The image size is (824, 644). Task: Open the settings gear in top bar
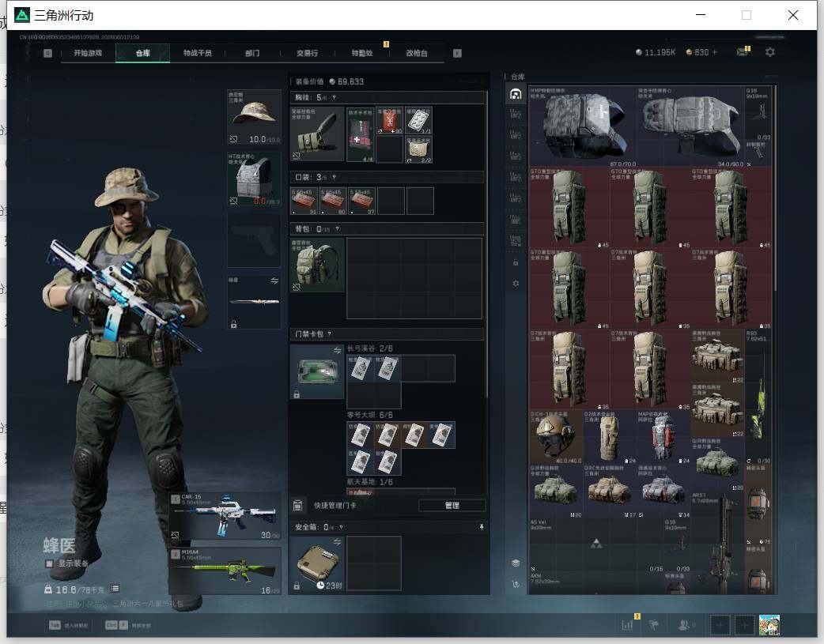pos(770,52)
